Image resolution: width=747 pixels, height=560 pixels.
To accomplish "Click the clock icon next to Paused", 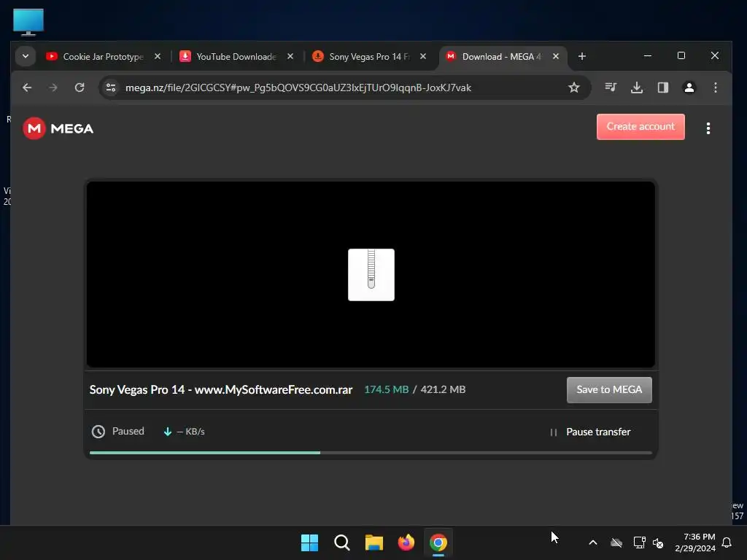I will [98, 432].
